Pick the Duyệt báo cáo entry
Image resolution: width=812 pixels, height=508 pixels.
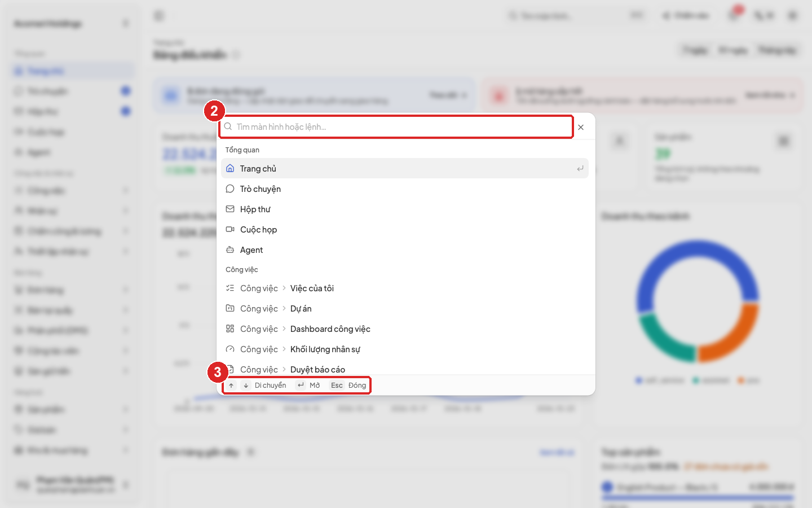[x=405, y=369]
